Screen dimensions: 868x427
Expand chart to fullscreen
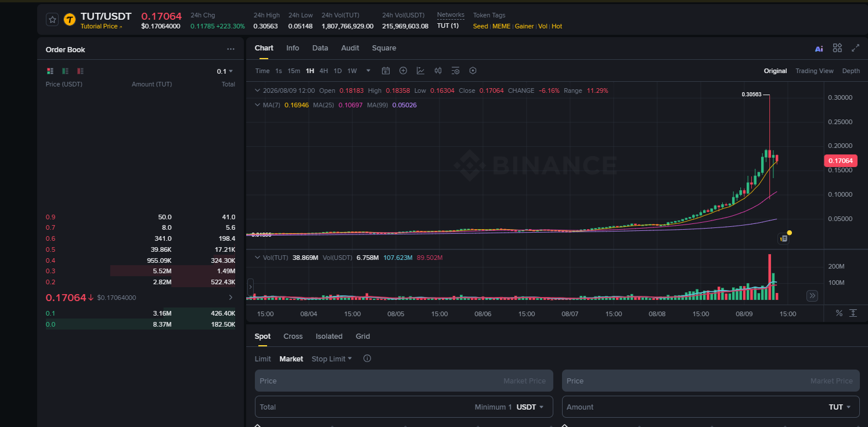pos(855,48)
